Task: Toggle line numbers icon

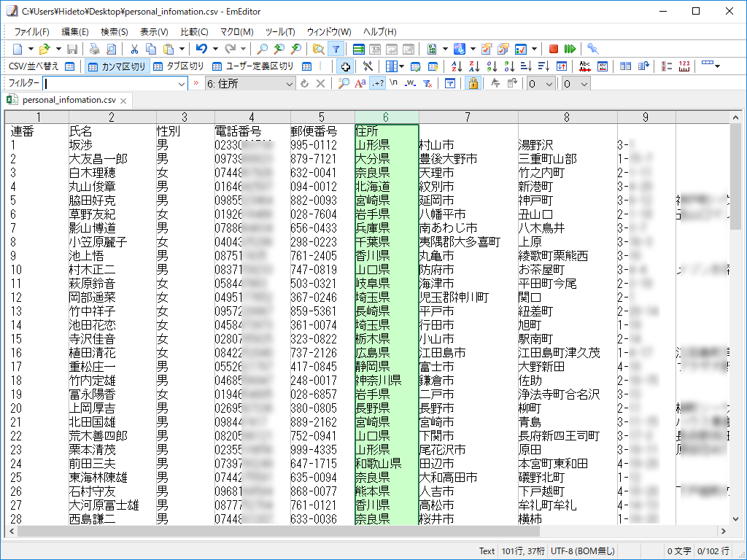Action: pyautogui.click(x=667, y=66)
